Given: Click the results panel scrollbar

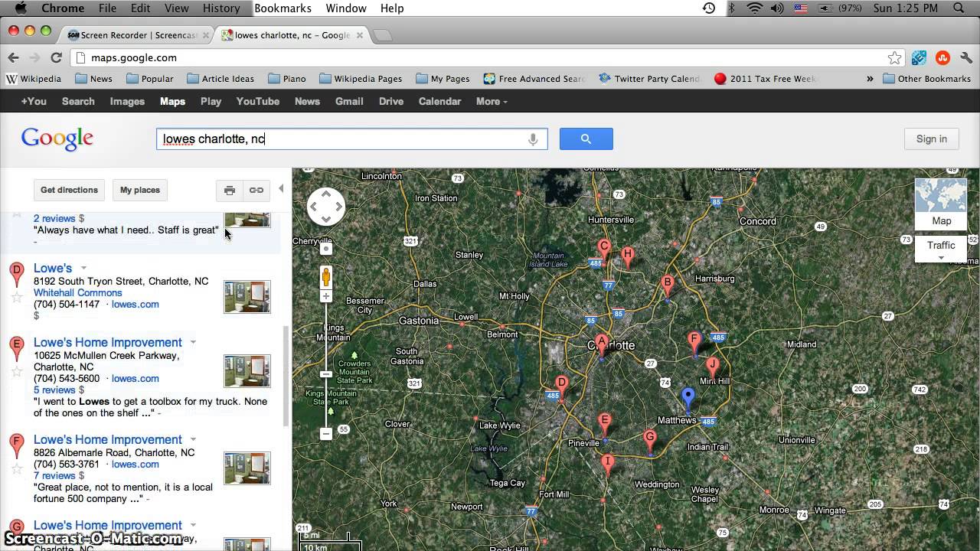Looking at the screenshot, I should tap(286, 375).
